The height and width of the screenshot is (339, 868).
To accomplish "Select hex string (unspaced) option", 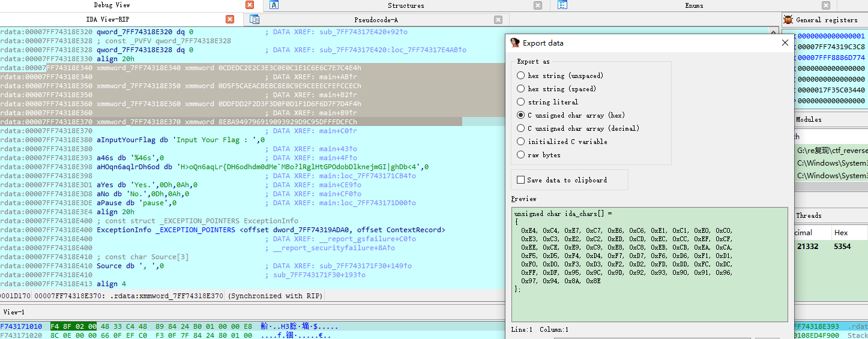I will pos(521,76).
